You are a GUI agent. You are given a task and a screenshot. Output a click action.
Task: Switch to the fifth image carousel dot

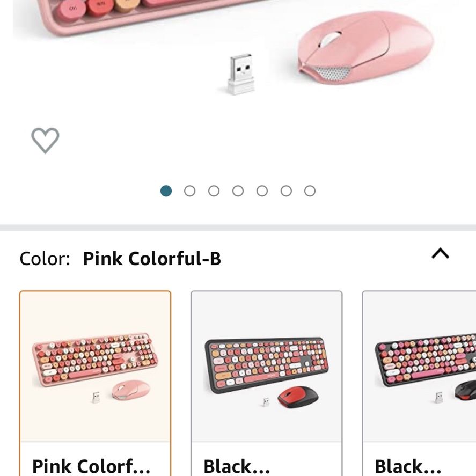click(x=262, y=191)
